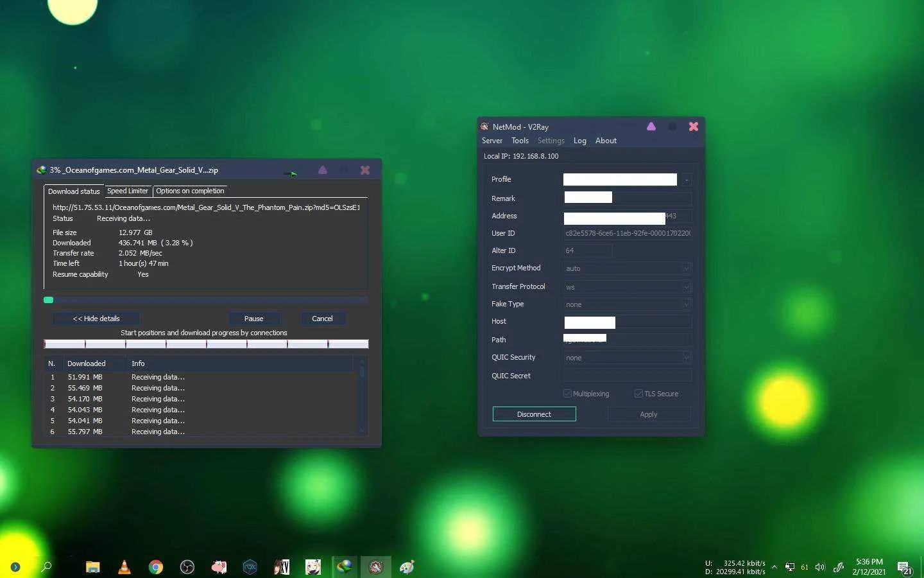Collapse details with Hide details button
The height and width of the screenshot is (578, 924).
click(96, 319)
